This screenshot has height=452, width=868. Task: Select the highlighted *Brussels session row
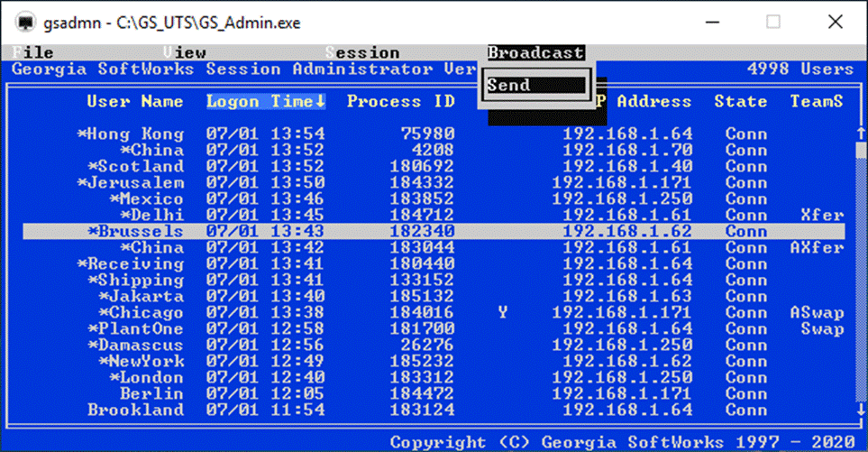coord(434,231)
